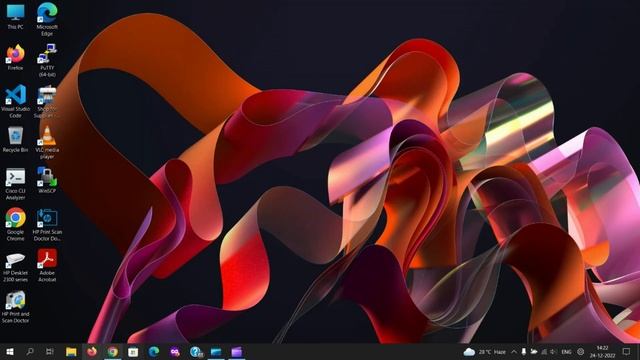Click the round gear tray icon beside ENG
The height and width of the screenshot is (360, 640).
580,351
